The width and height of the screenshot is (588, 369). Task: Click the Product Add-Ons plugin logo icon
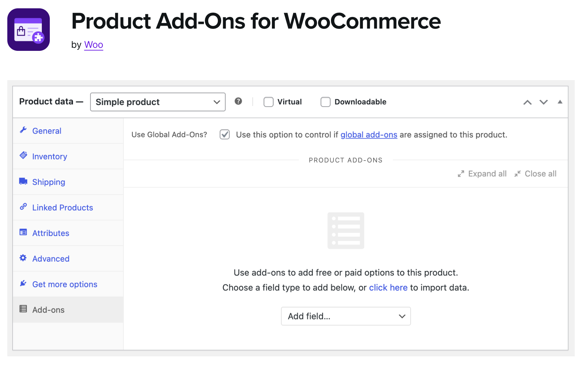(29, 30)
